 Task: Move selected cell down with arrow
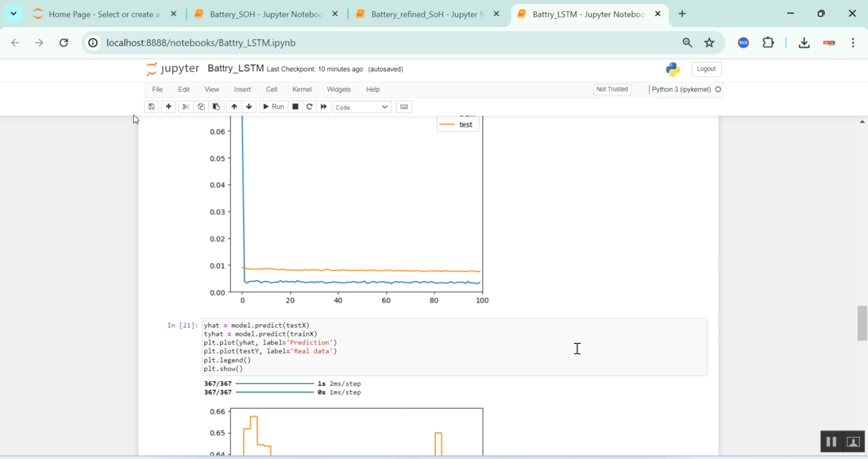click(249, 107)
